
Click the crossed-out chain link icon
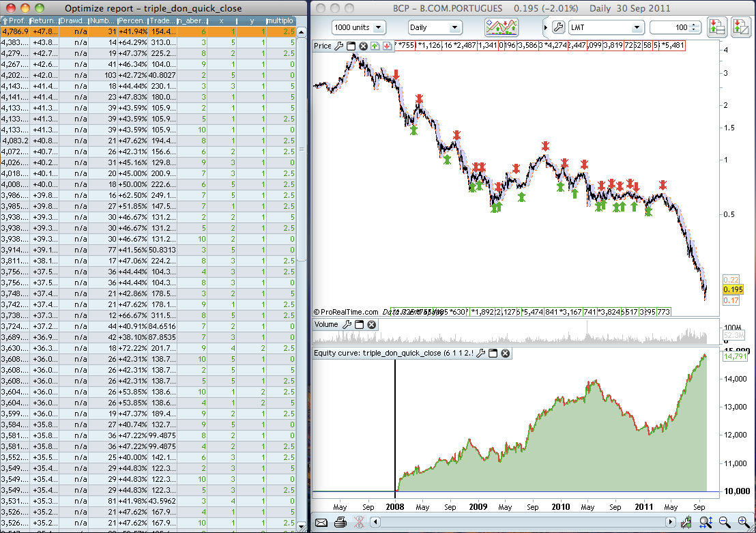(359, 522)
